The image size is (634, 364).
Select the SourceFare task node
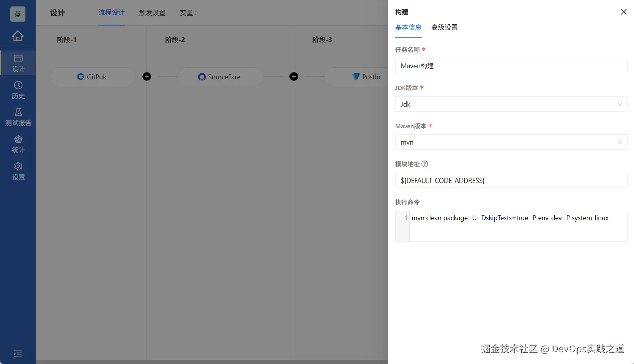coord(220,77)
